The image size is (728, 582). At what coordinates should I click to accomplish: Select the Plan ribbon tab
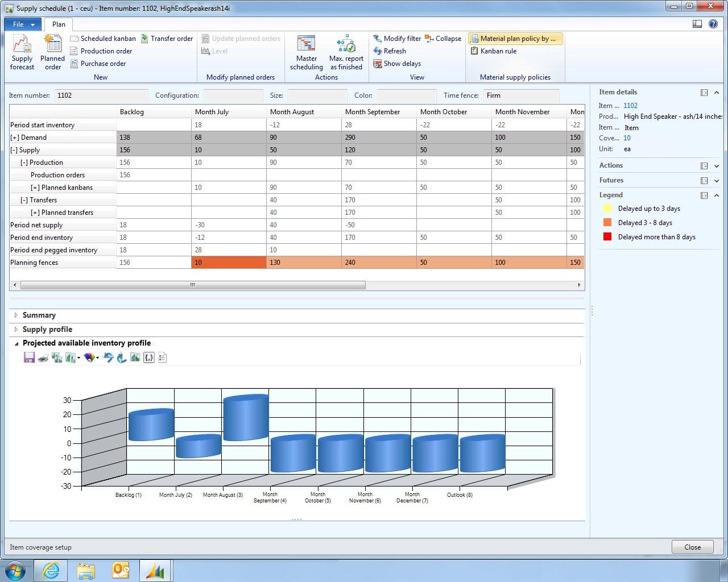(x=59, y=24)
